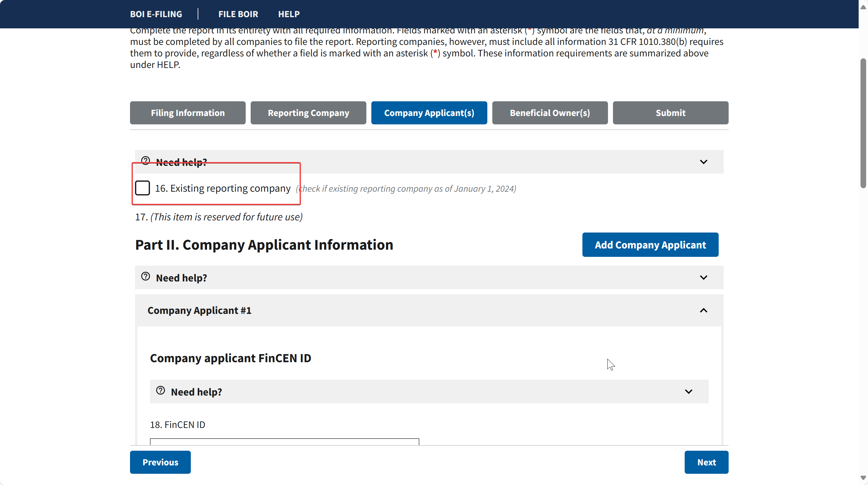Click the scrollbar up arrow

[863, 7]
